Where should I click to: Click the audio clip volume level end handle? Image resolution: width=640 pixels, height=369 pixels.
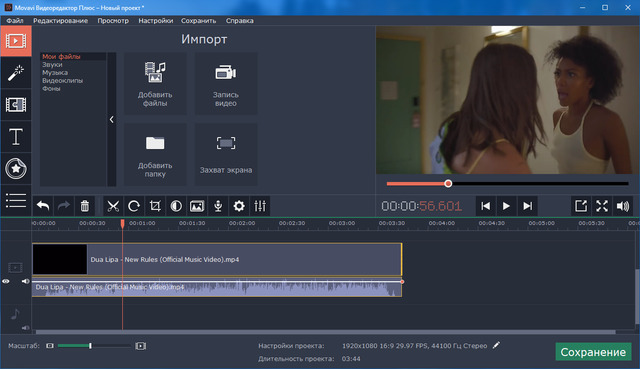coord(402,282)
